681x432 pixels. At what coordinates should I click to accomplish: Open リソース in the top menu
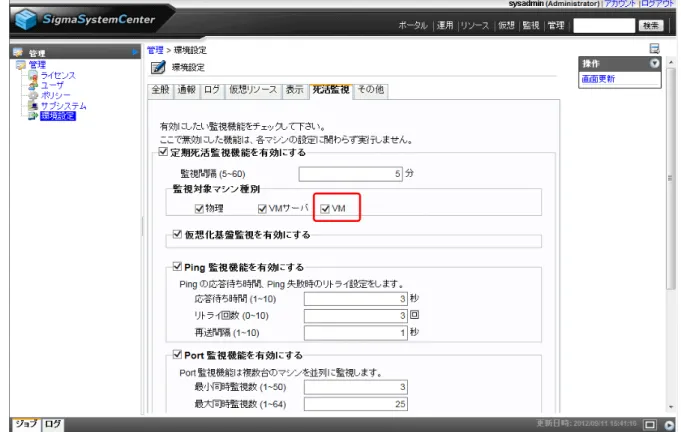click(x=475, y=26)
